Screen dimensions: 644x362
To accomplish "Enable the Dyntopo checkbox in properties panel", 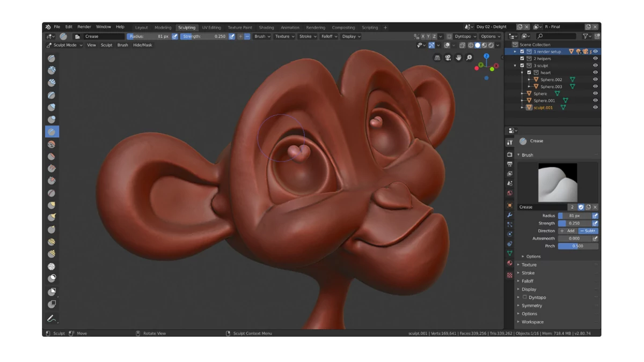I will coord(524,297).
